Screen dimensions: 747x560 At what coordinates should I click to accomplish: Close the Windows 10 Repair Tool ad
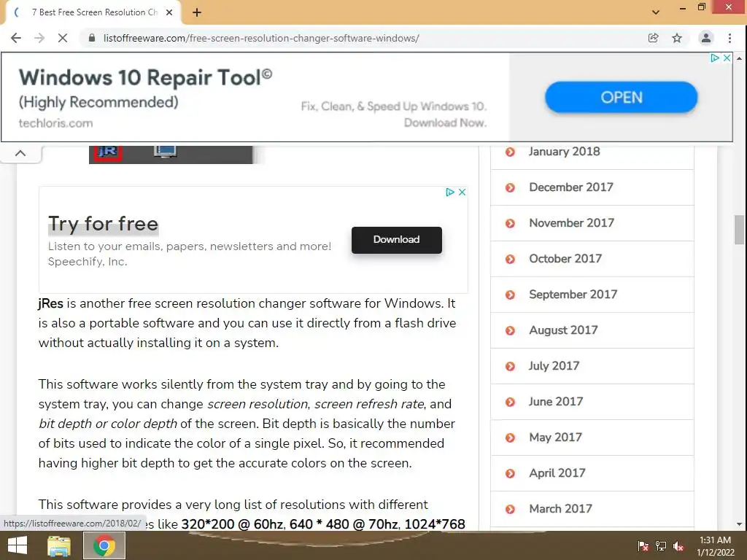[727, 58]
